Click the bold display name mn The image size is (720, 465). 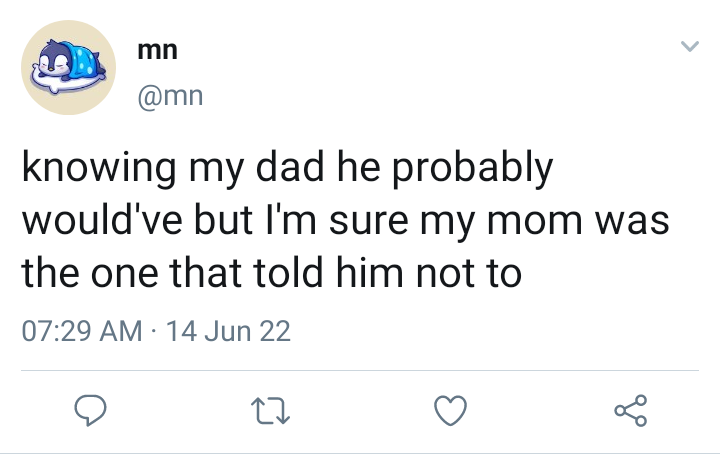click(158, 50)
